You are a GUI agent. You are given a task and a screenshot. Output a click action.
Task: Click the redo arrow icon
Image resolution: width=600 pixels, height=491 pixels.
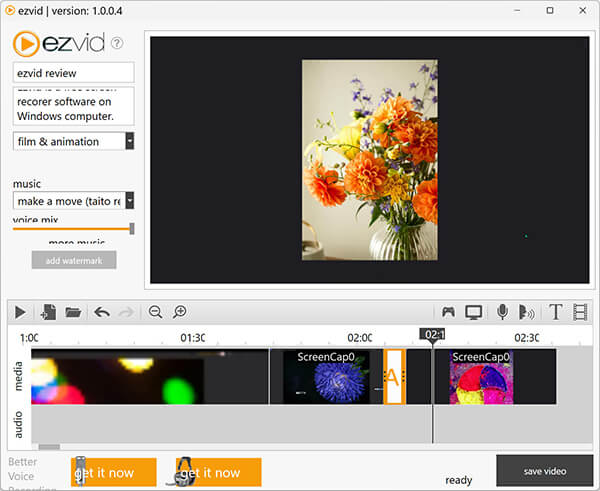click(126, 312)
